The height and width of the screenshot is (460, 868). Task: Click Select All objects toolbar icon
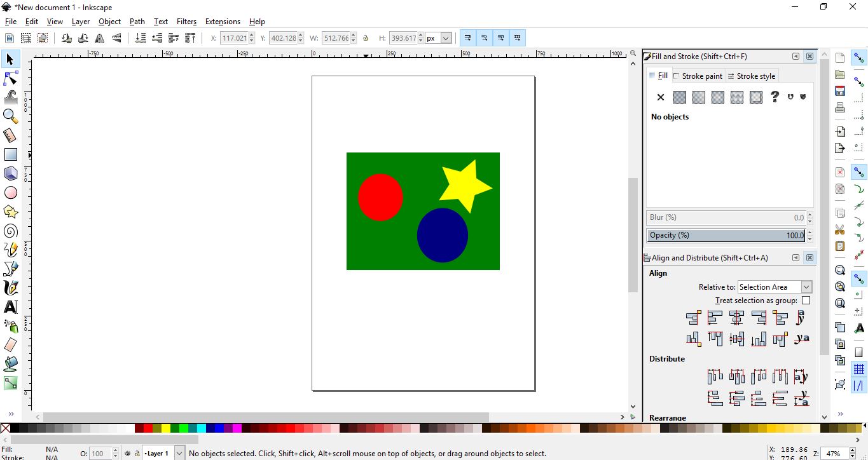(x=10, y=38)
